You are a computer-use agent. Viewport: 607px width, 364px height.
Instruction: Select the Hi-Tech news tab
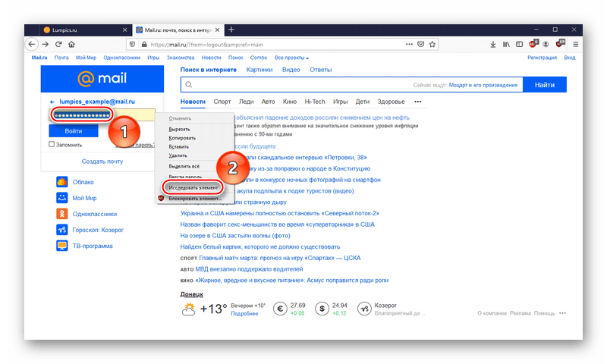[x=315, y=102]
